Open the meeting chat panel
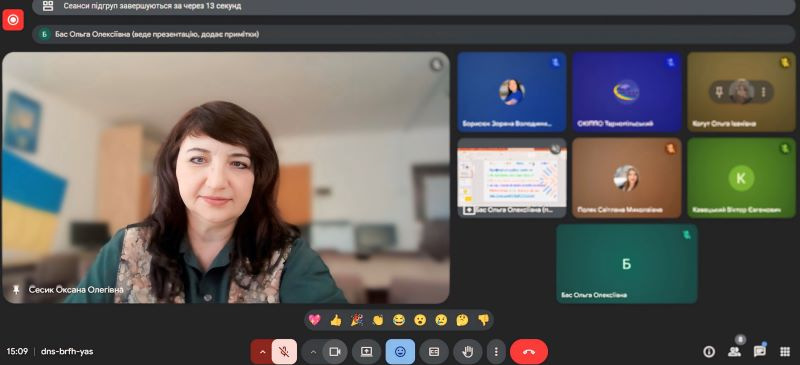The image size is (800, 365). click(760, 351)
